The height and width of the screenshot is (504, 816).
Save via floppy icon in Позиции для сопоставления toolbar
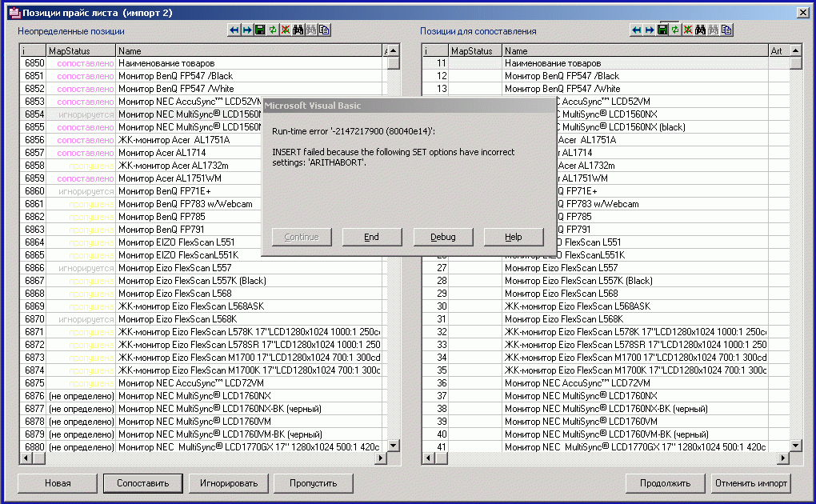pos(662,30)
